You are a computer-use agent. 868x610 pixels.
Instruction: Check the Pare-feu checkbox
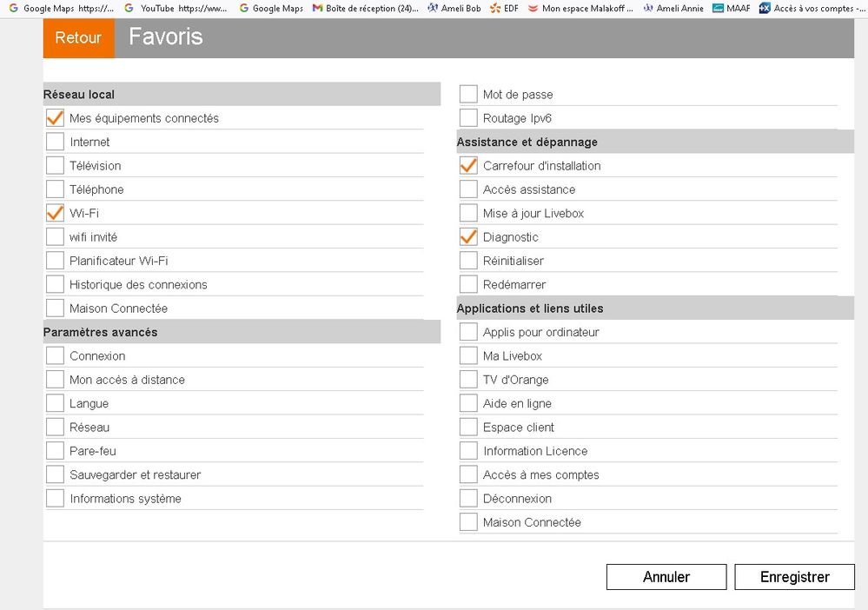[56, 451]
